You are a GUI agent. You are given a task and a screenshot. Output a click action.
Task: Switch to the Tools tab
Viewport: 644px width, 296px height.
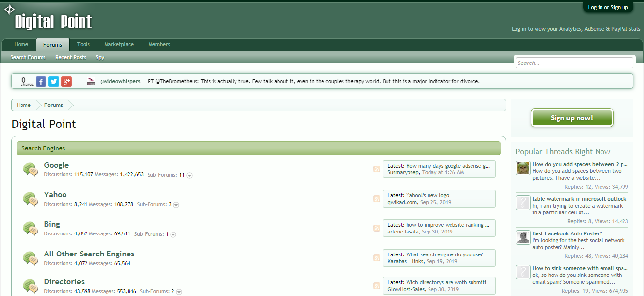coord(84,44)
